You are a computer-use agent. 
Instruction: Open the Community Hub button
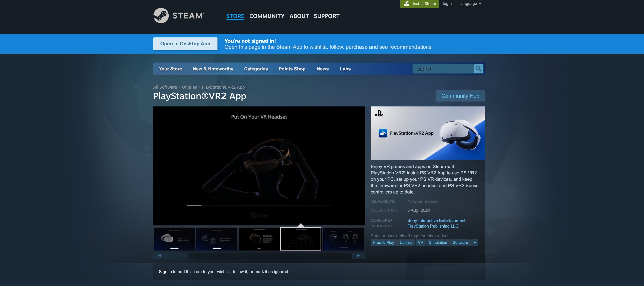click(460, 96)
